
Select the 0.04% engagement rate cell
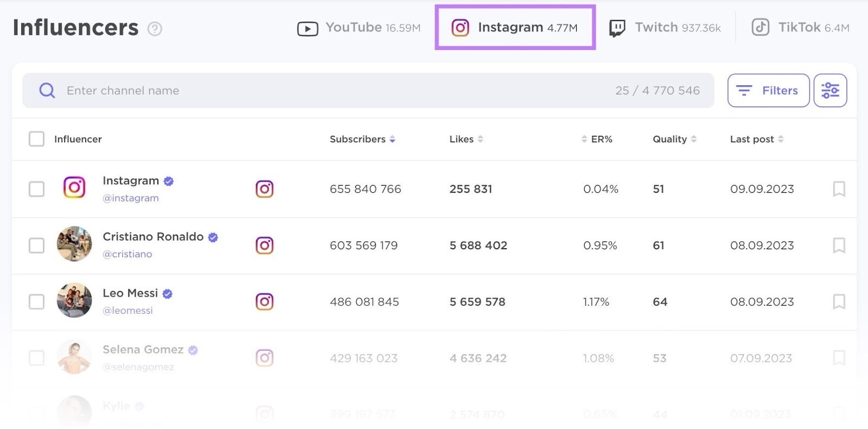click(601, 189)
